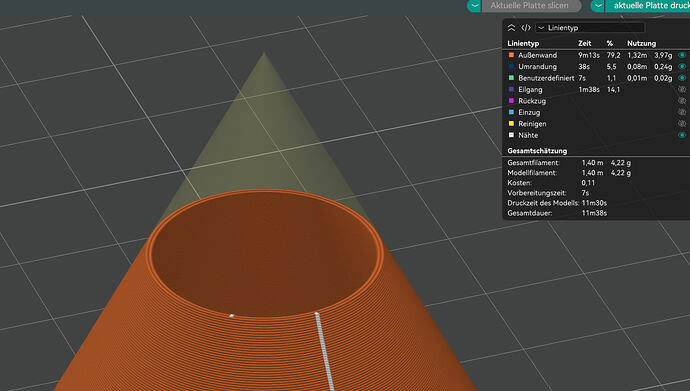
Task: Click the orange Außenwand color swatch
Action: 511,55
